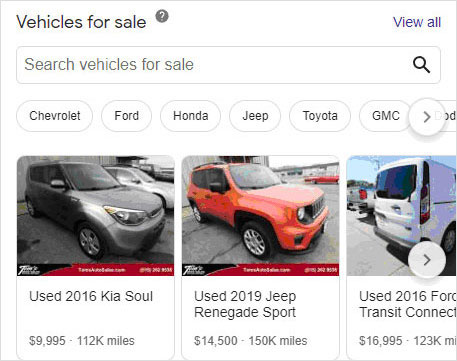Open the View all link
The height and width of the screenshot is (361, 457).
coord(417,22)
